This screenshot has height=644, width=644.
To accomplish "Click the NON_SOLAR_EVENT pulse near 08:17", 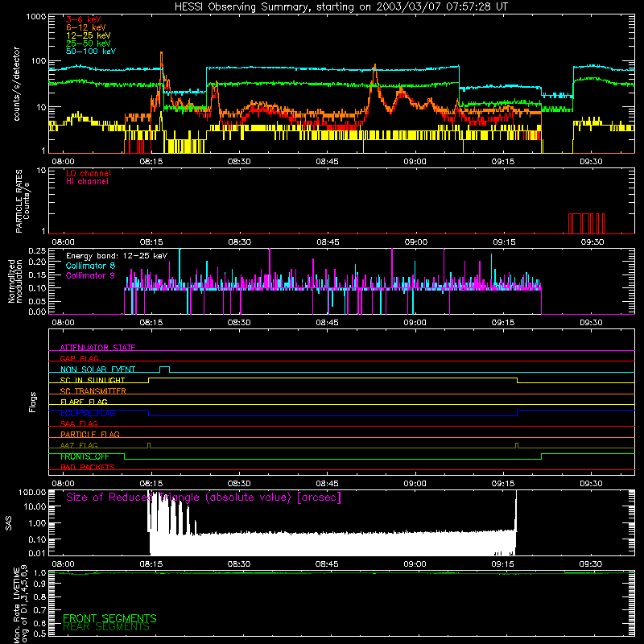I will coord(164,369).
